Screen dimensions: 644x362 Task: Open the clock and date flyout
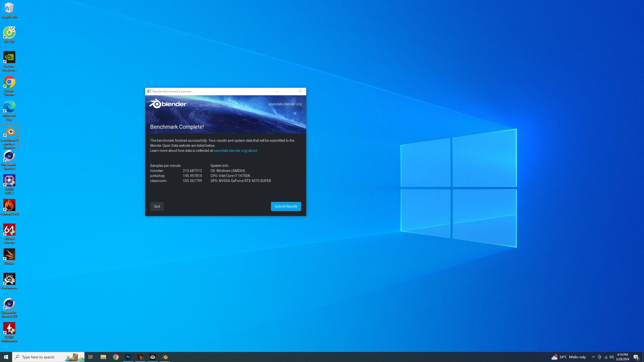622,357
